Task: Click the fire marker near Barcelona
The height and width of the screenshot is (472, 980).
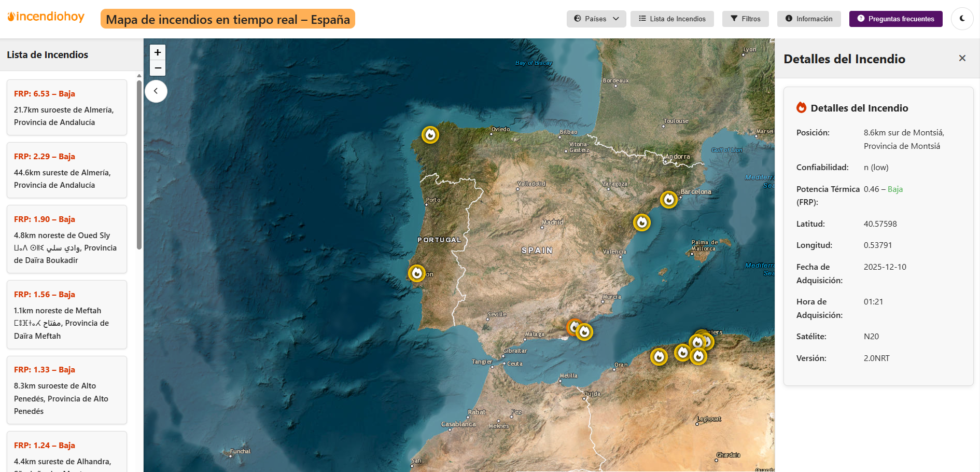Action: [x=669, y=199]
